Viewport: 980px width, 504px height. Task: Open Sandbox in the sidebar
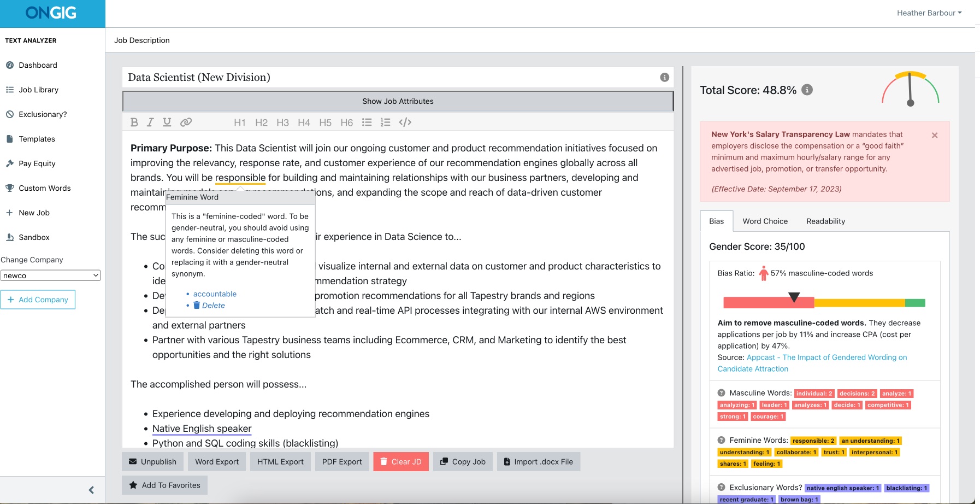(34, 237)
